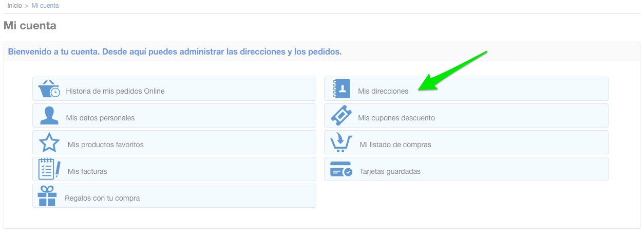Screen dimensions: 644x232
Task: Open Mi listado de compras
Action: [x=395, y=145]
